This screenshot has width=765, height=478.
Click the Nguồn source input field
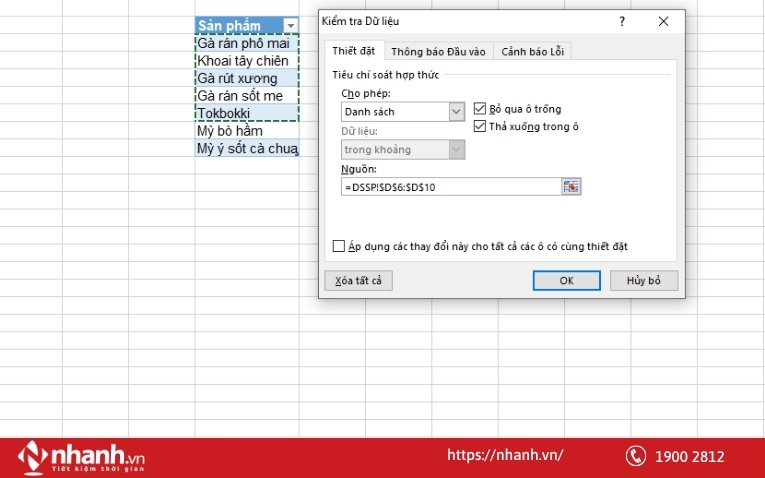tap(448, 187)
